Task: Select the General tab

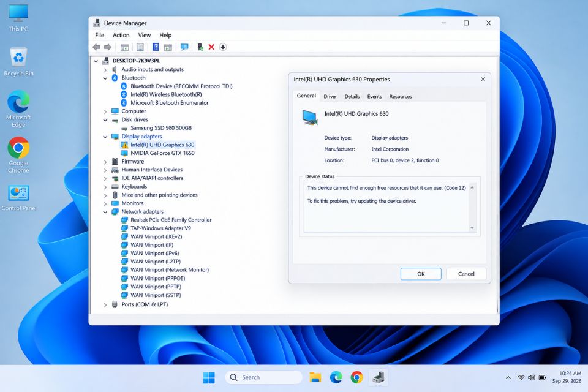Action: point(306,96)
